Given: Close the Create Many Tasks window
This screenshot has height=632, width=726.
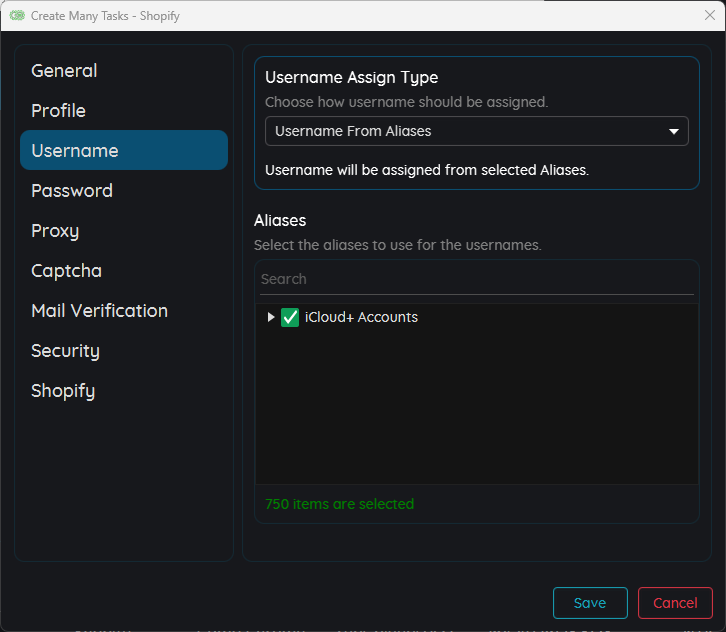Looking at the screenshot, I should coord(710,16).
